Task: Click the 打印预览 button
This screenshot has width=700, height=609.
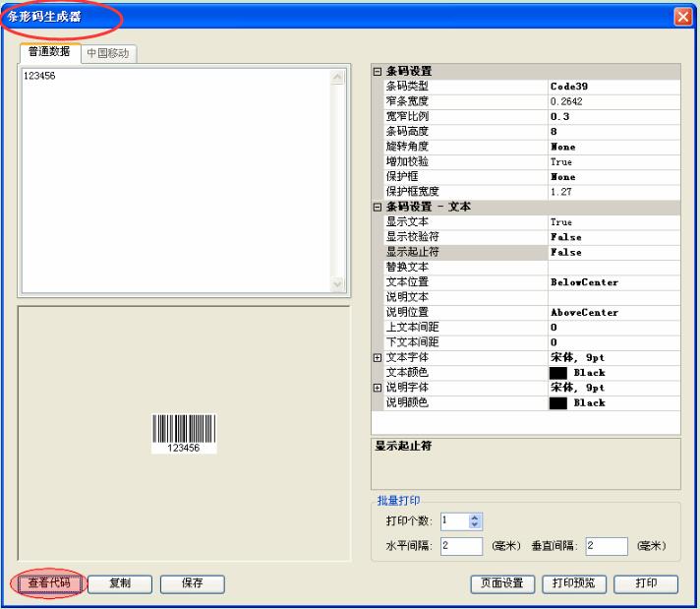Action: click(573, 583)
